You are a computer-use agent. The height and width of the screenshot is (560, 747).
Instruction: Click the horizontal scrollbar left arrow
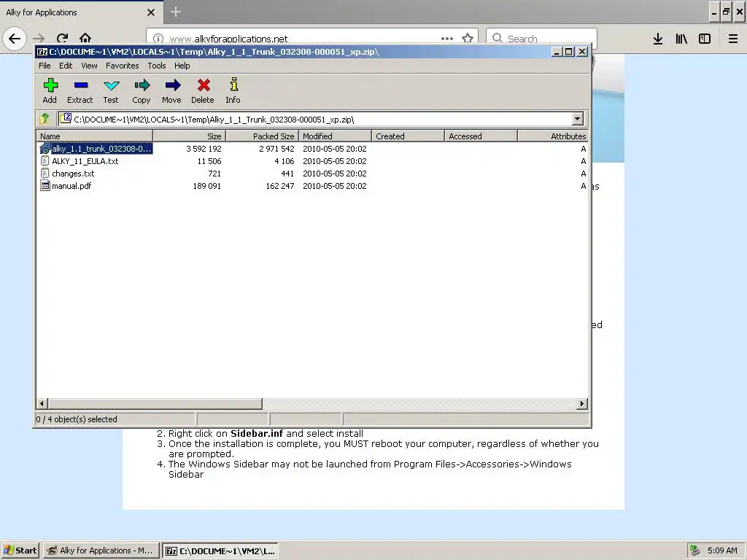tap(42, 404)
